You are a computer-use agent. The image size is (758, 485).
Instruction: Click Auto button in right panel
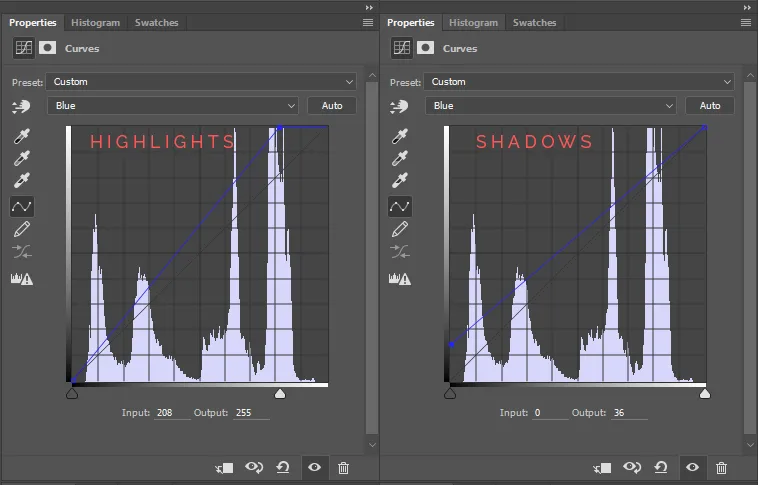710,105
